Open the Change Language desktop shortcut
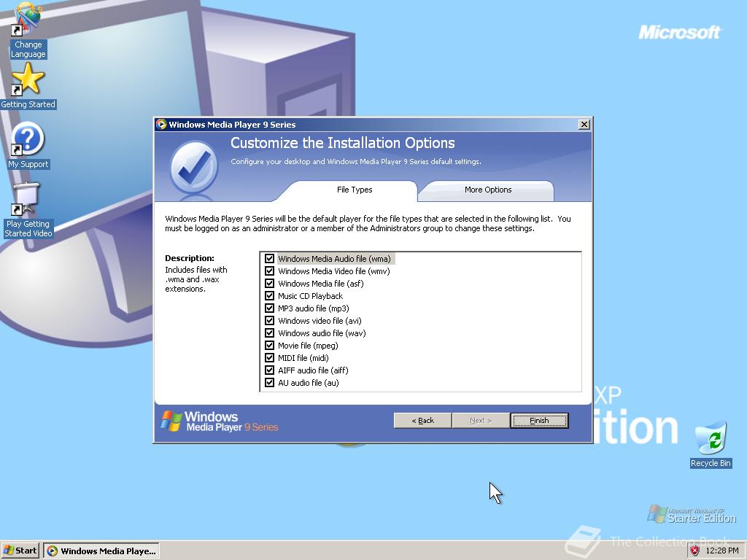This screenshot has height=560, width=747. (x=28, y=29)
